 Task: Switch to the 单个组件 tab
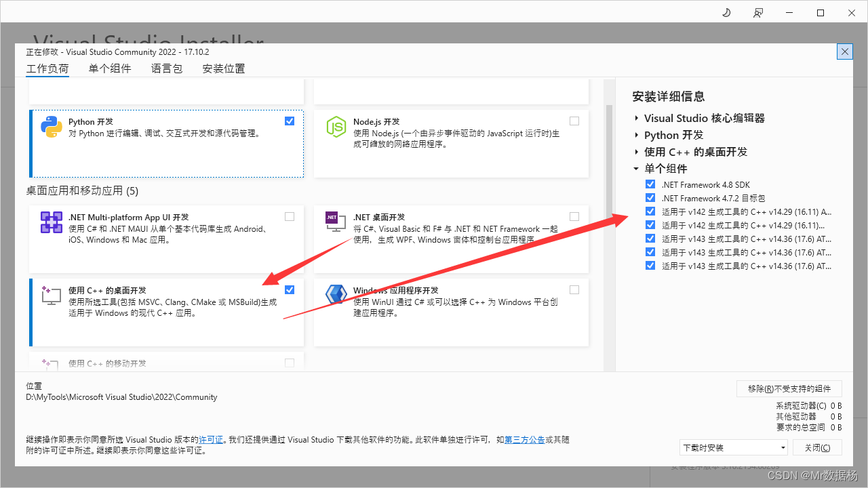point(110,68)
